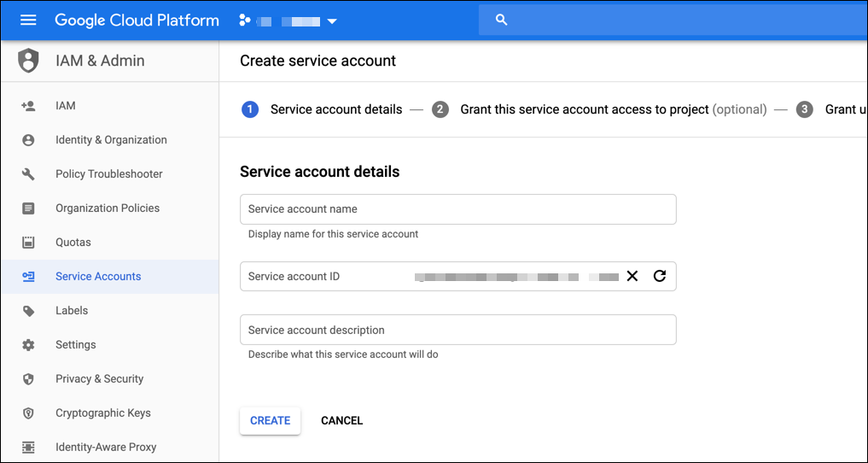Click the CANCEL button
This screenshot has height=463, width=868.
pos(341,421)
